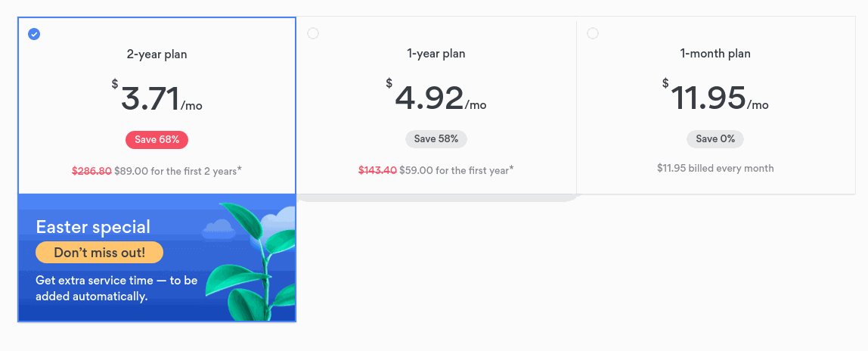
Task: Click the Save 68% badge
Action: tap(157, 139)
